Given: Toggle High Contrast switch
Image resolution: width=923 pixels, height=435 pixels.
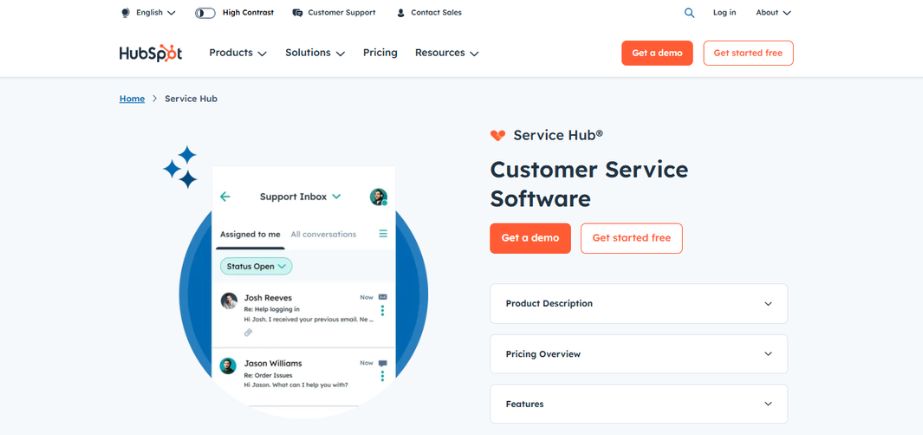Looking at the screenshot, I should 205,13.
